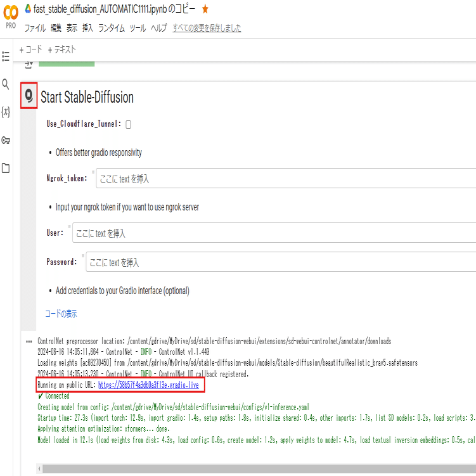Open the find and replace search panel
Viewport: 476px width, 476px height.
(6, 84)
